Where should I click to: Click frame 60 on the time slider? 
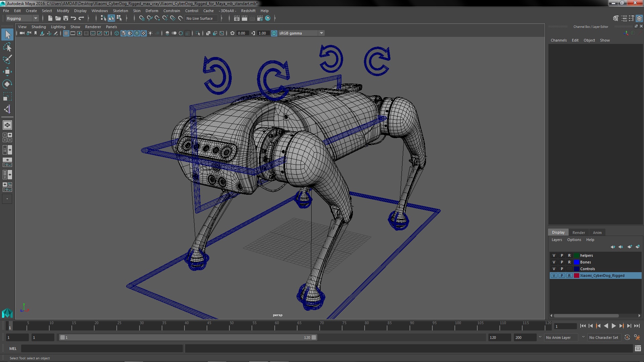[x=277, y=326]
